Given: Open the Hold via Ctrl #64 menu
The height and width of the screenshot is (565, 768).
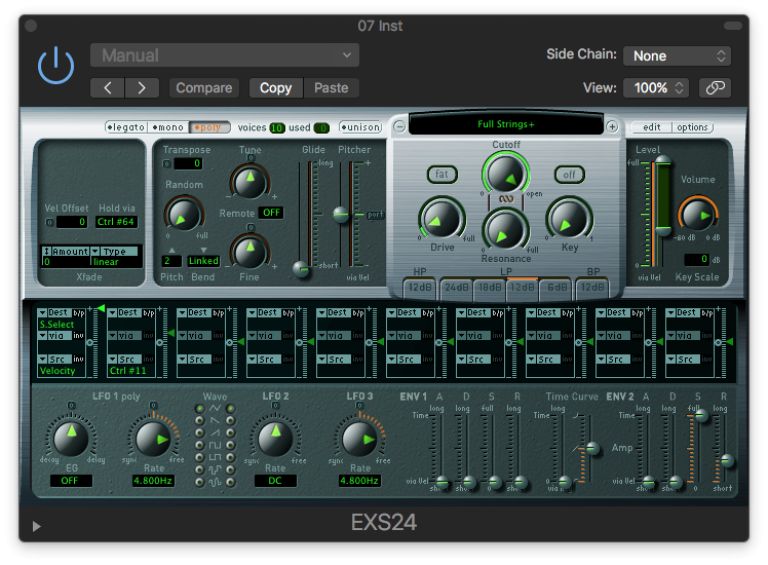Looking at the screenshot, I should [116, 222].
